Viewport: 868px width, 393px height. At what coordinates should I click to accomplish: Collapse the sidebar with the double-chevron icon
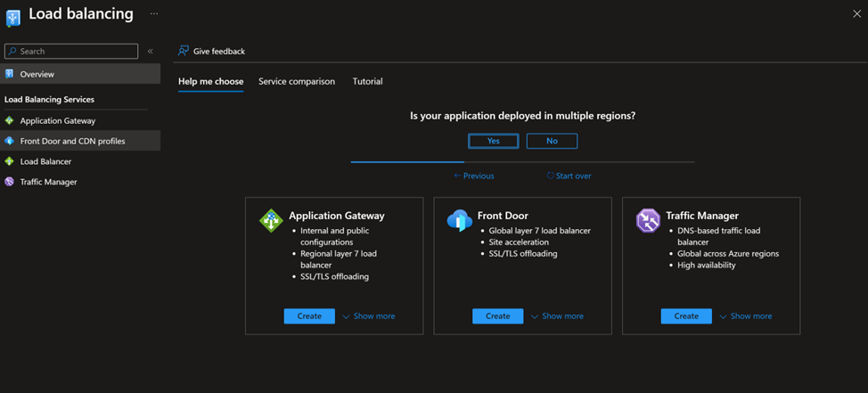[150, 52]
